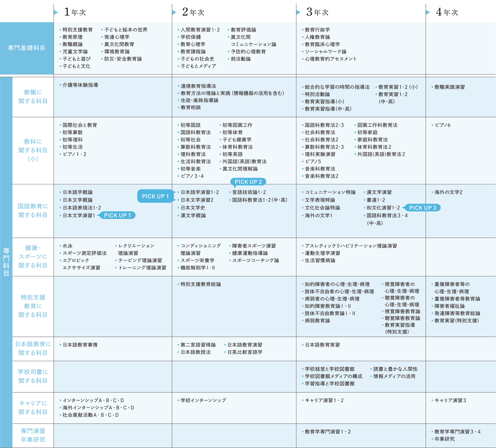
Task: Click the course テーピング理論演習
Action: (x=140, y=260)
